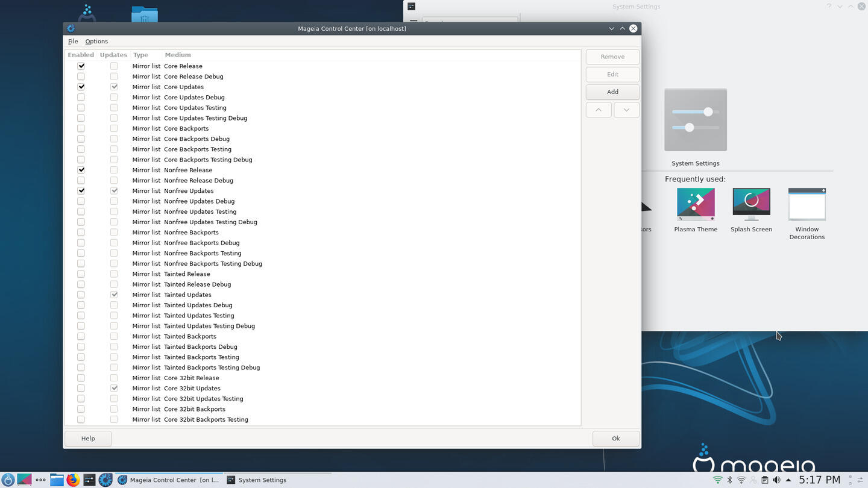Open the Bluetooth tray icon
This screenshot has width=868, height=488.
pyautogui.click(x=729, y=480)
